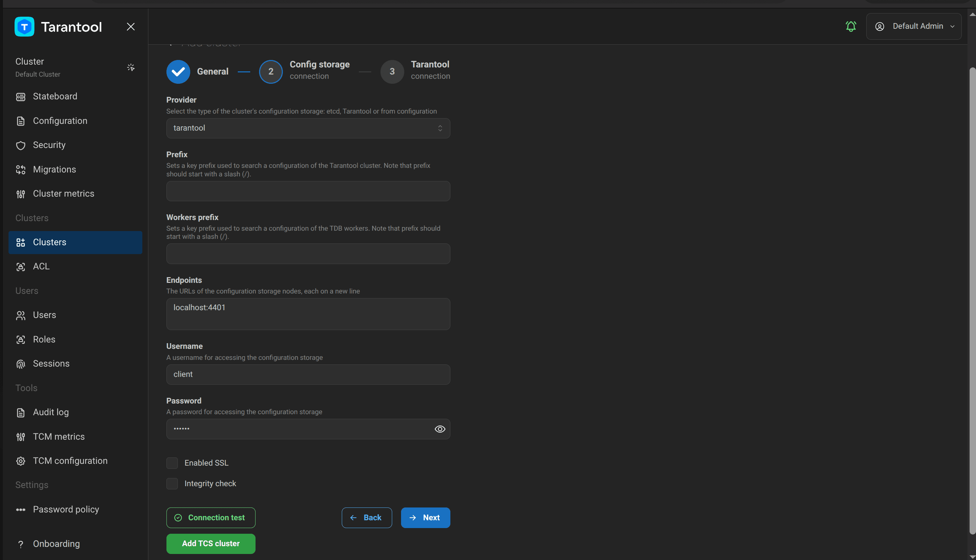Expand the Default Admin user dropdown
This screenshot has width=976, height=560.
coord(914,26)
